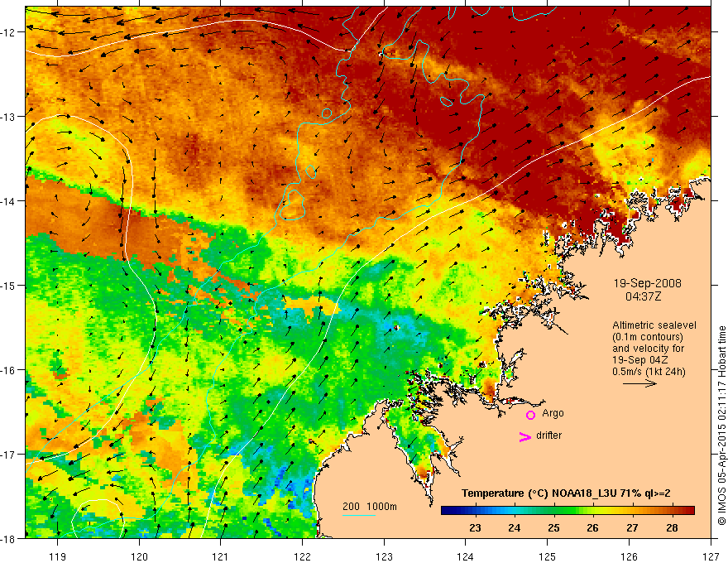Click latitude axis label -14
This screenshot has height=563, width=728.
[x=9, y=201]
